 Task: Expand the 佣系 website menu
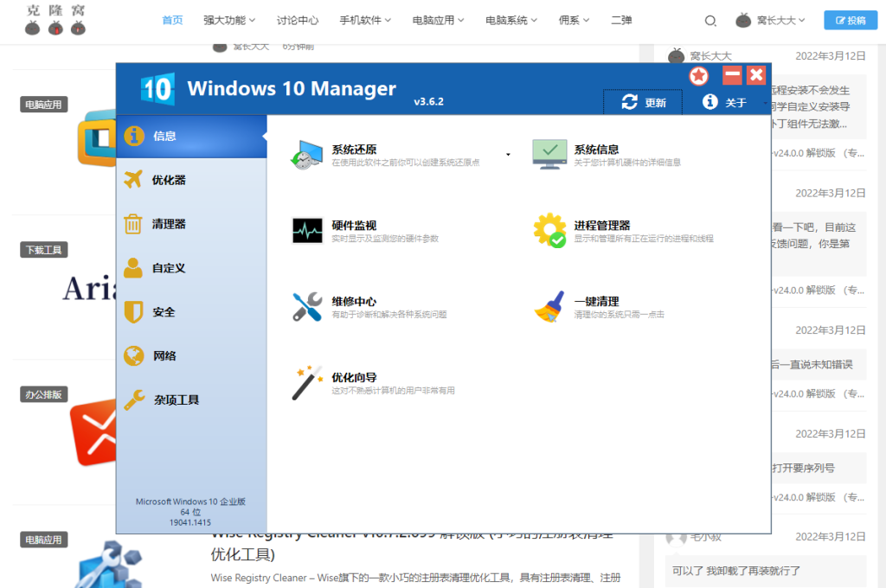574,21
